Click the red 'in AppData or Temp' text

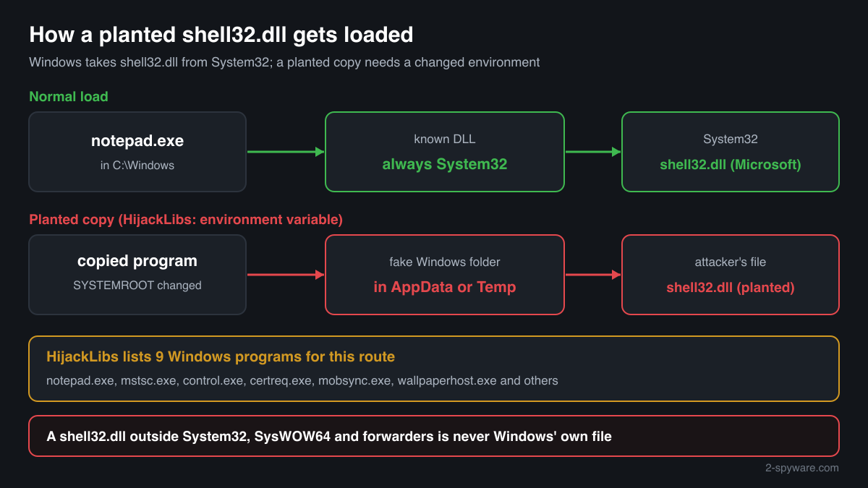pos(445,287)
